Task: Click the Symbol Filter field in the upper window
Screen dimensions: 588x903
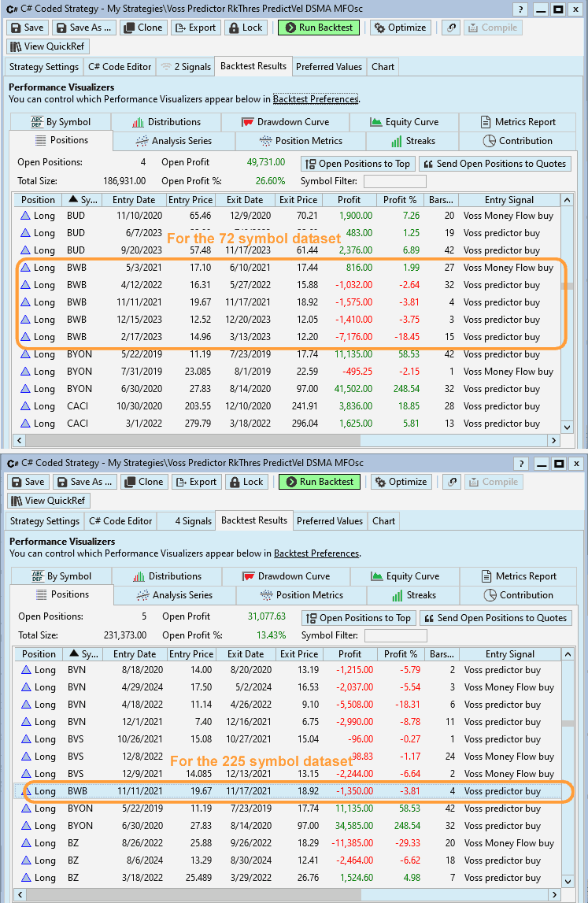Action: [394, 182]
